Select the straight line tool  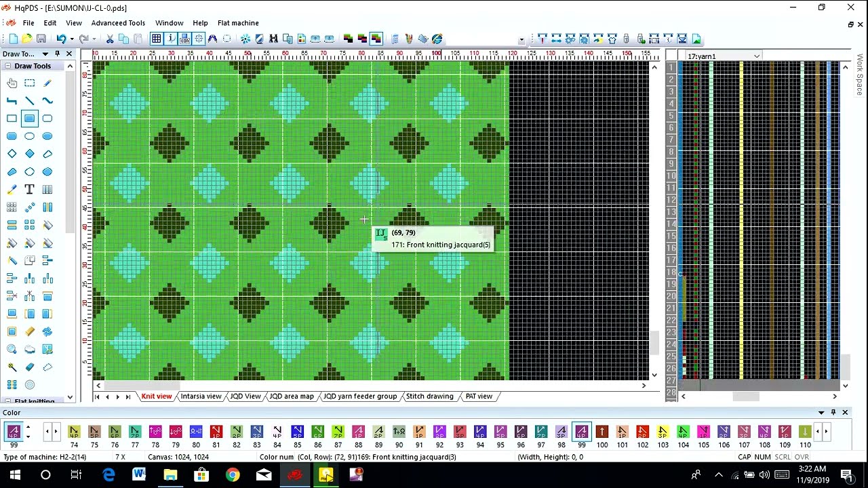[29, 101]
